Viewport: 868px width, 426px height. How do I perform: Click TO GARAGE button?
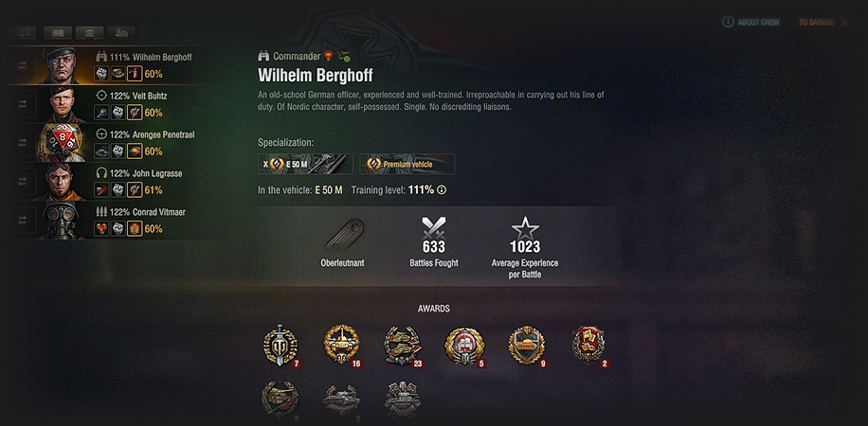(x=823, y=22)
